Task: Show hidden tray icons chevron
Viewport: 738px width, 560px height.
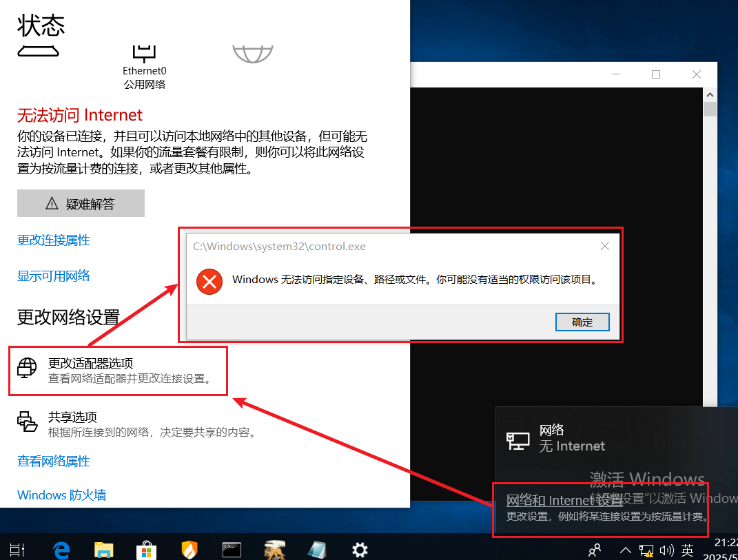Action: tap(625, 550)
